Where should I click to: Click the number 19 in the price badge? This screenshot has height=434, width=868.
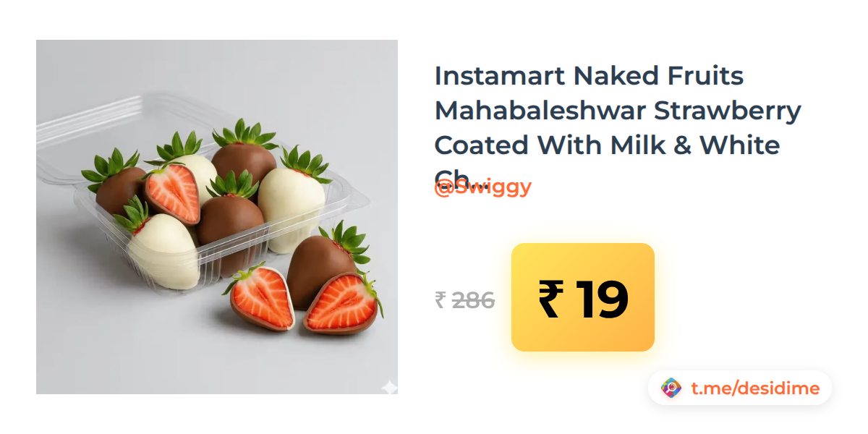tap(602, 299)
